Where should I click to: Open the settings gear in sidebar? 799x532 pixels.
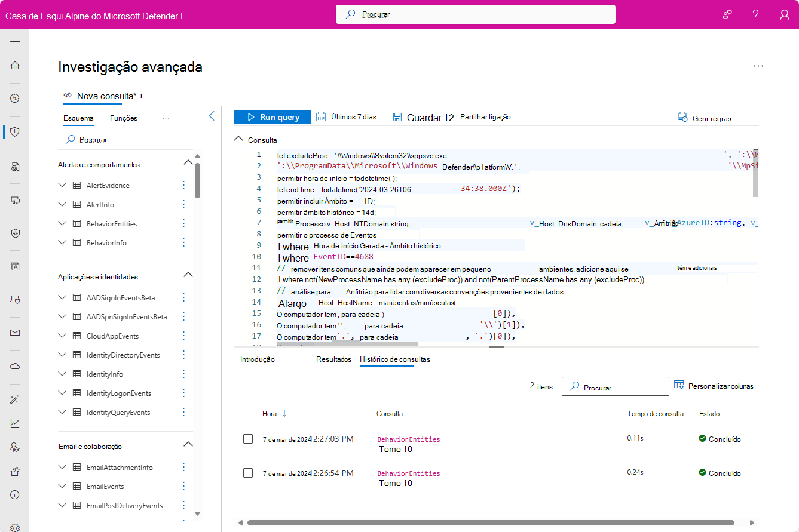click(x=15, y=528)
